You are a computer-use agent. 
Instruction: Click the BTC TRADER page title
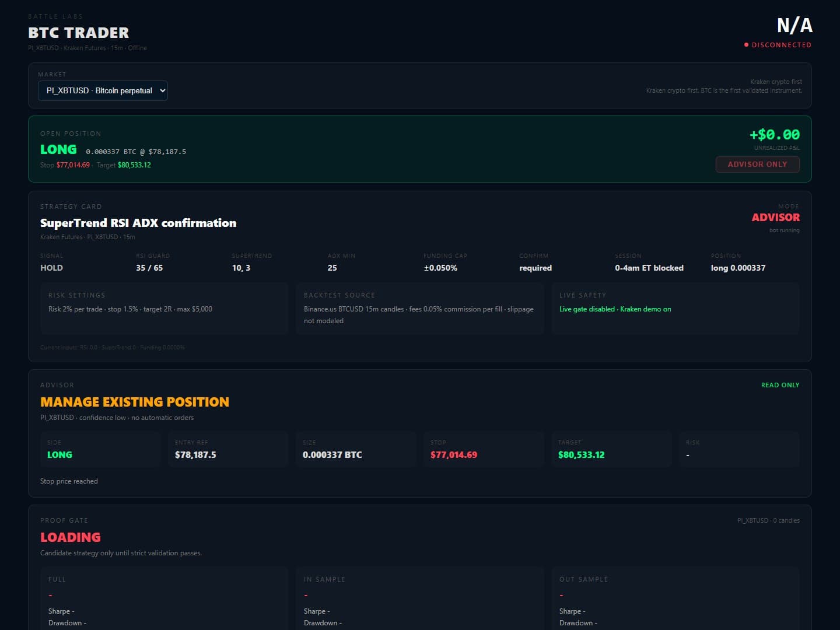click(79, 33)
